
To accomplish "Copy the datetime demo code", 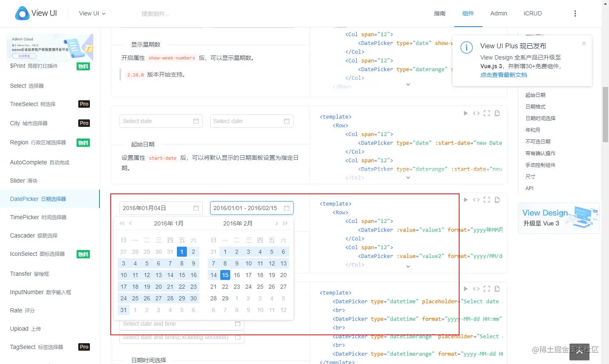I will tap(497, 289).
